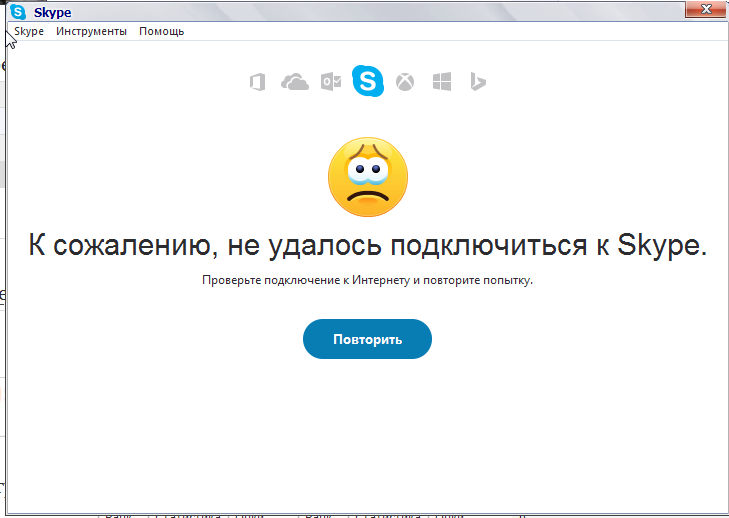Click the sad crying emoticon

pos(368,177)
